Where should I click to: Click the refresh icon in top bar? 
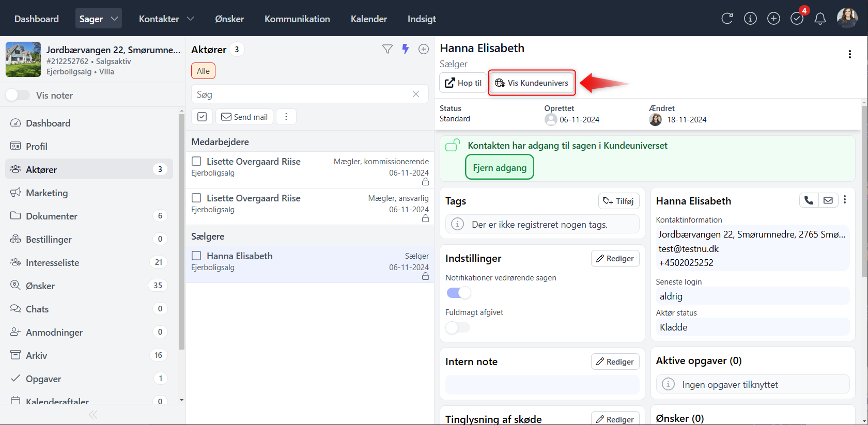point(727,19)
